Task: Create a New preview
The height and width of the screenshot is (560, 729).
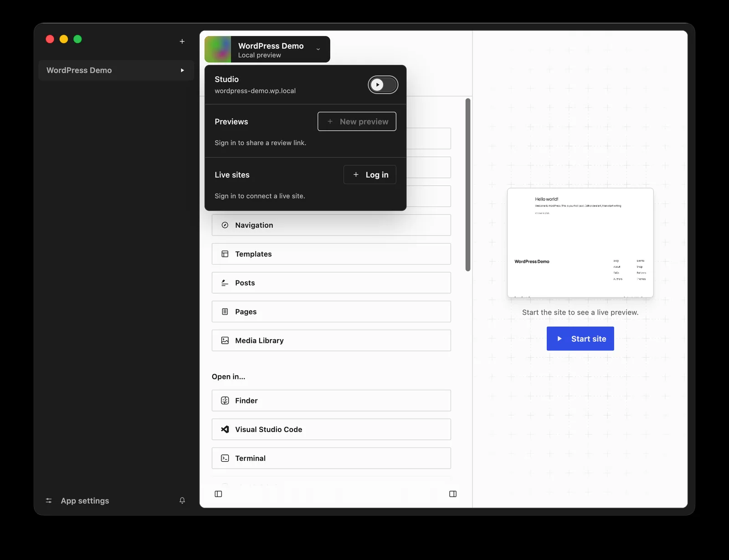Action: pyautogui.click(x=357, y=122)
